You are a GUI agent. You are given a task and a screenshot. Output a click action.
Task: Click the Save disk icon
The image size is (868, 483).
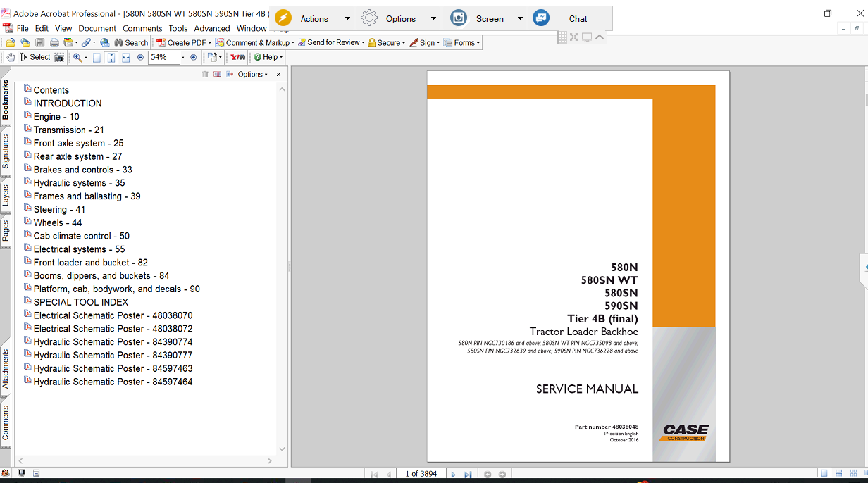tap(40, 43)
